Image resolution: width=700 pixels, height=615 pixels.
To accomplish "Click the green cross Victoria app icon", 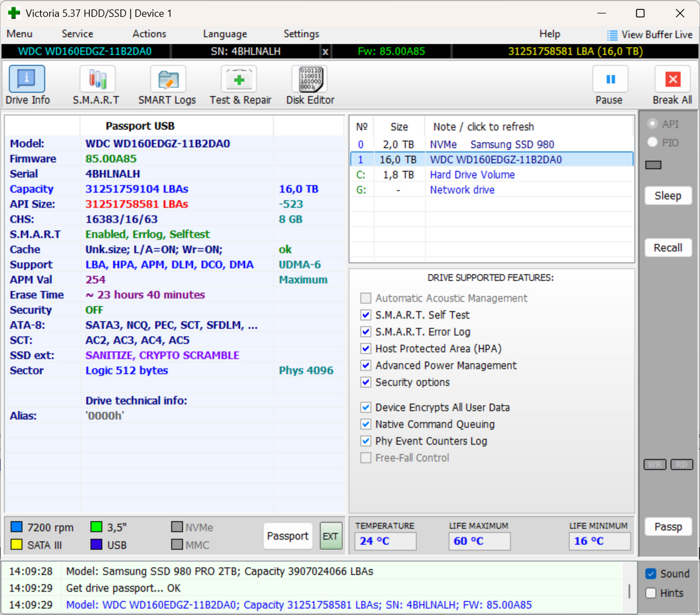I will coord(14,13).
